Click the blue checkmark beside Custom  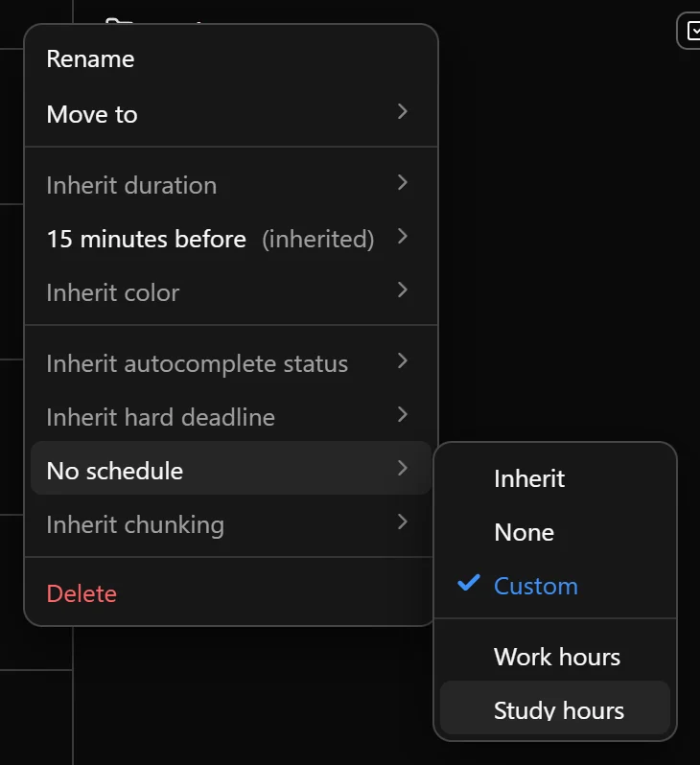[469, 583]
